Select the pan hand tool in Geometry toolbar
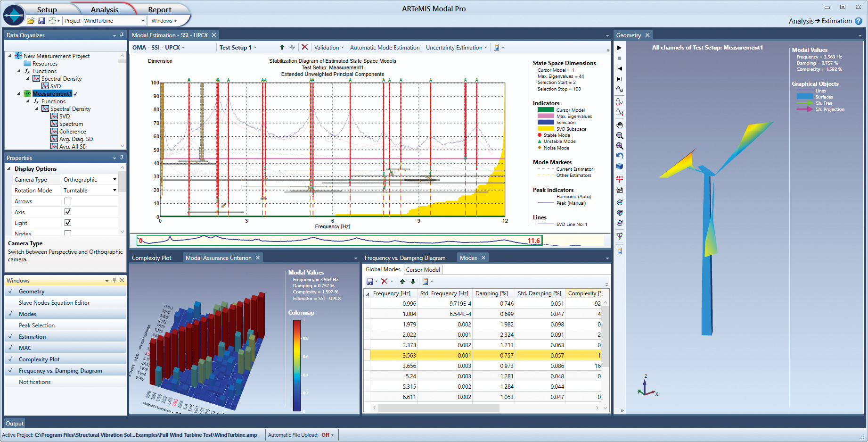 coord(619,125)
